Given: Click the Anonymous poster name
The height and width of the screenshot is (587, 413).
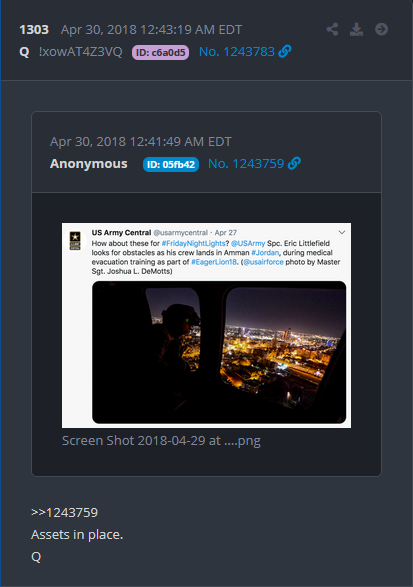Looking at the screenshot, I should 89,164.
